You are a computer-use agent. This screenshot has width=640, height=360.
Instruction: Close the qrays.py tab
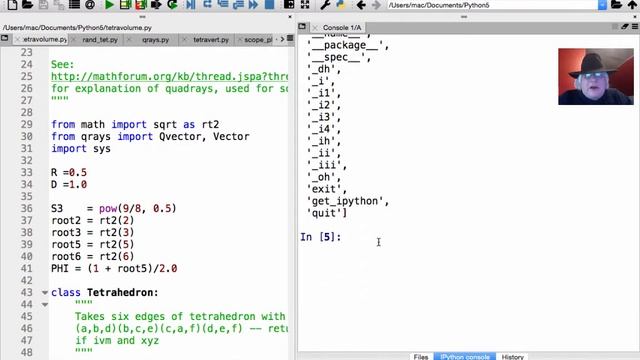129,40
